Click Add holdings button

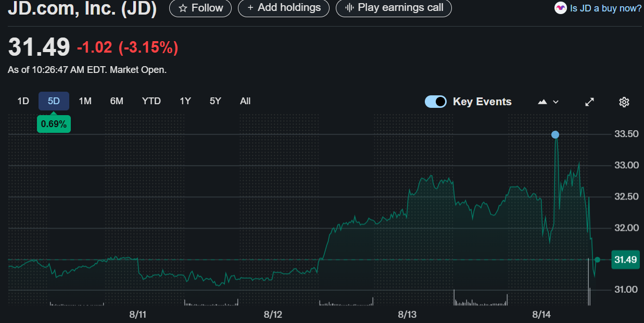tap(284, 8)
